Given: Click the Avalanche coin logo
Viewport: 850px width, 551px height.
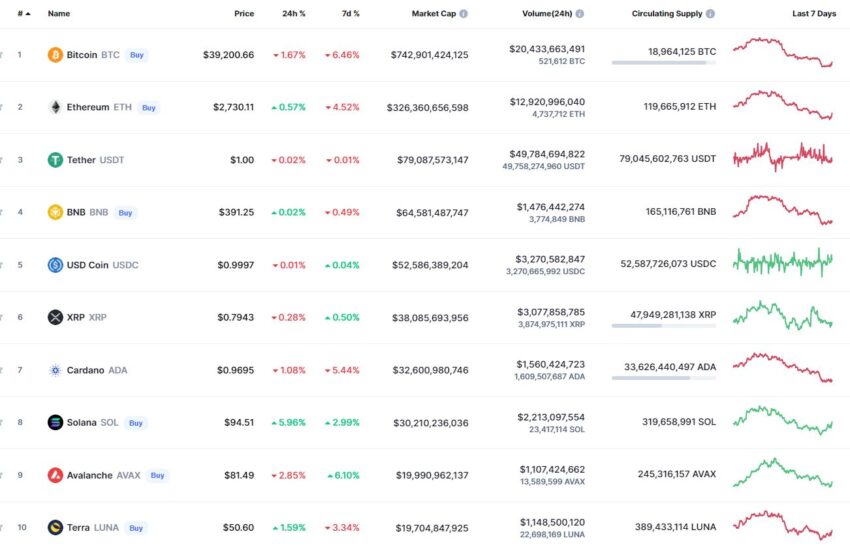Looking at the screenshot, I should click(55, 475).
